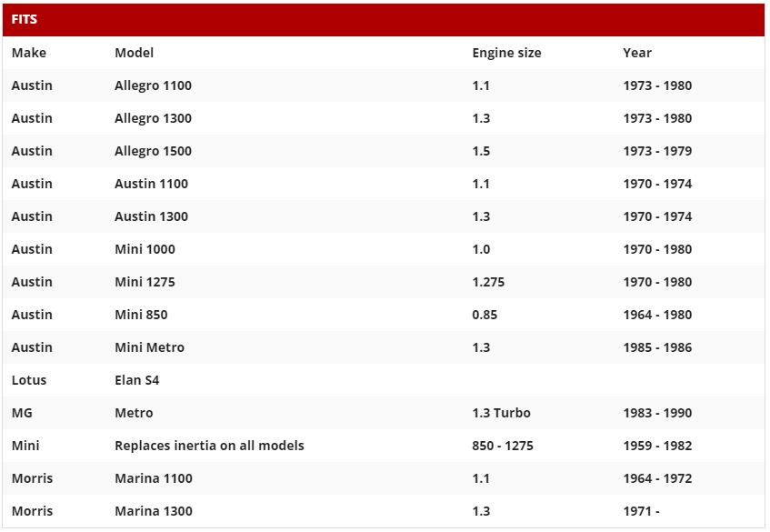Screen dimensions: 770x532
Task: Click the 1983 - 1990 year cell
Action: 657,413
